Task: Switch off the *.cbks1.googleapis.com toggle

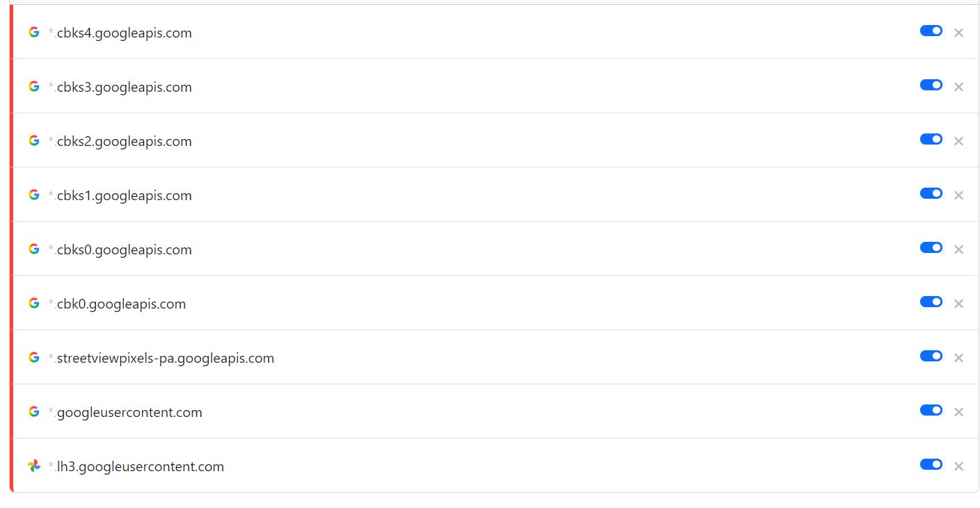Action: point(931,193)
